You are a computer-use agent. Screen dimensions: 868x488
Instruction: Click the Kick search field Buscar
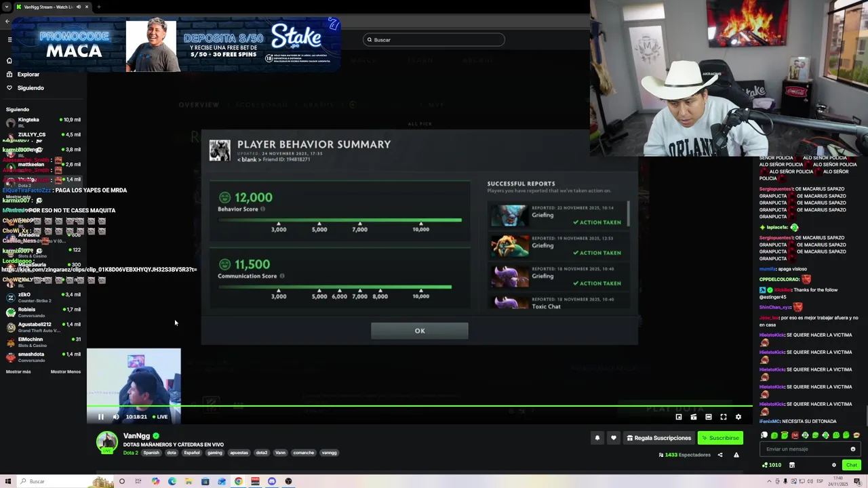434,39
